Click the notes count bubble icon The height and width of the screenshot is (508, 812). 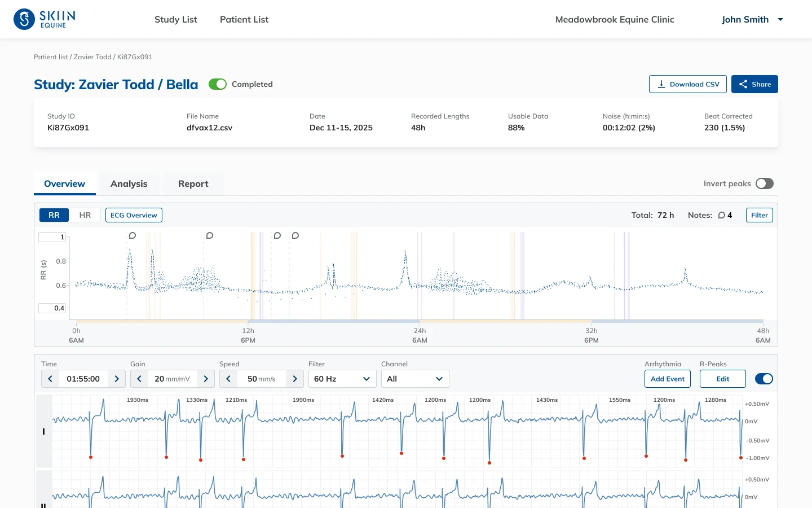722,215
